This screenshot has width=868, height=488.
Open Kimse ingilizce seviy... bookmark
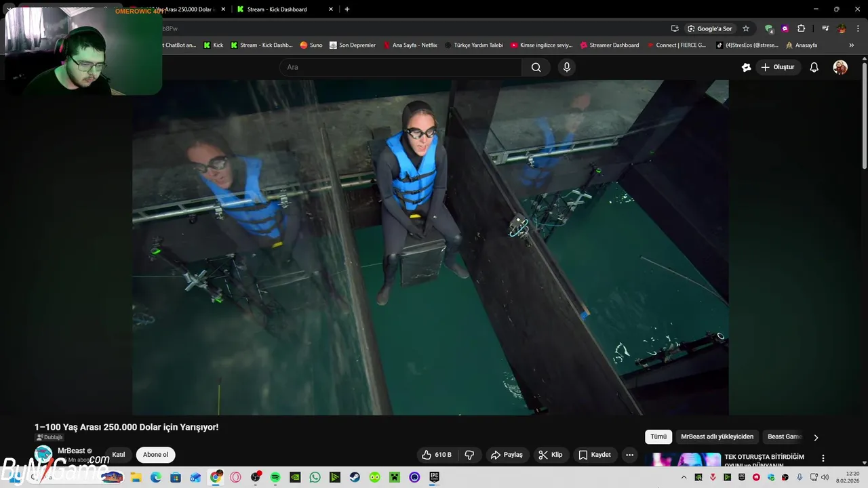point(542,45)
